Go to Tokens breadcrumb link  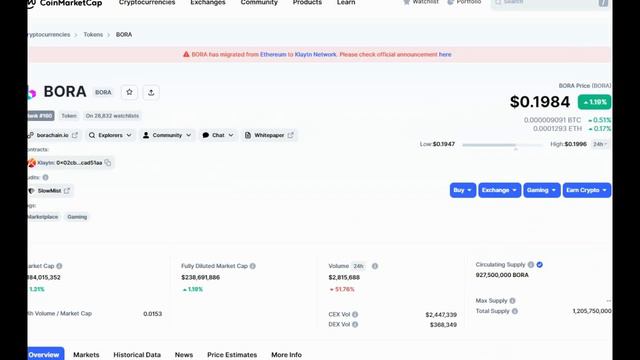(x=93, y=35)
